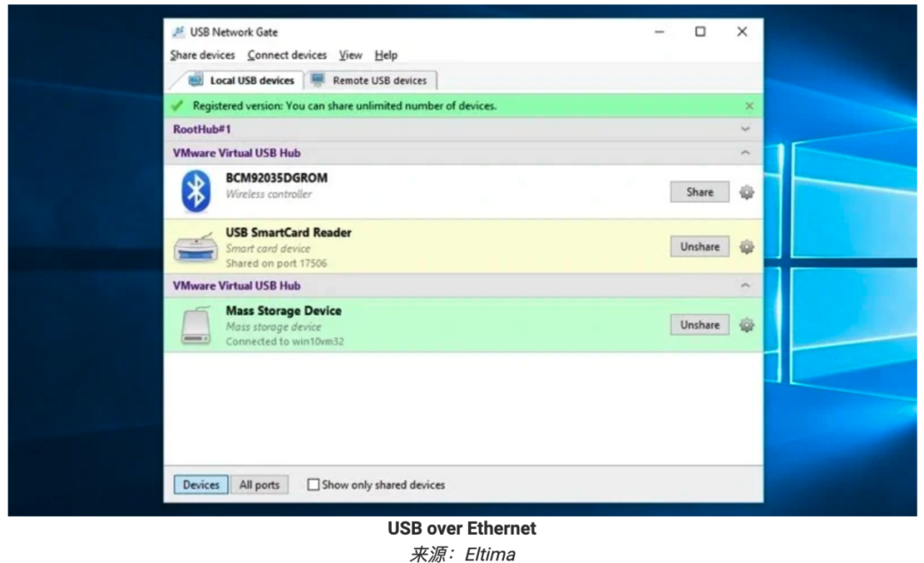Click the 'Smart card device' description text

268,249
